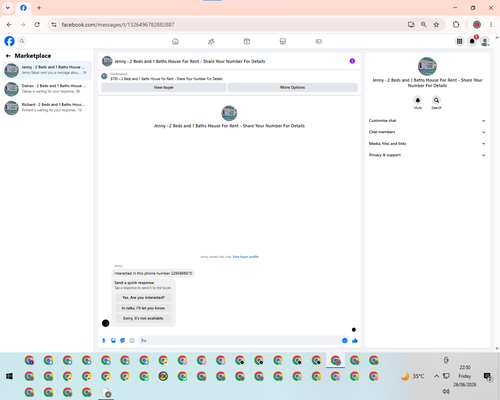500x400 pixels.
Task: Expand Privacy & support section
Action: click(x=427, y=155)
